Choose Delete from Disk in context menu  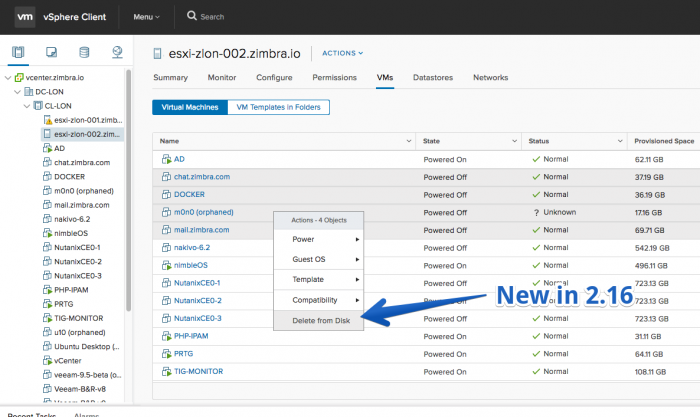point(319,321)
